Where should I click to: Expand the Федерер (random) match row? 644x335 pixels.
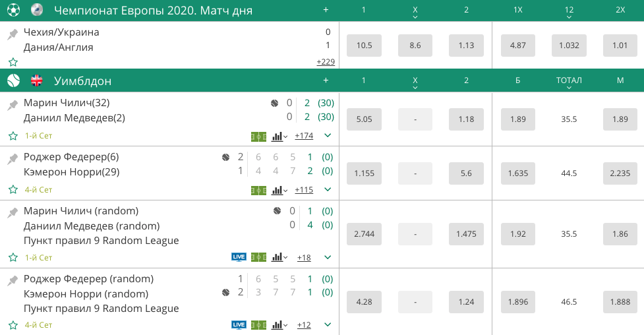coord(328,324)
